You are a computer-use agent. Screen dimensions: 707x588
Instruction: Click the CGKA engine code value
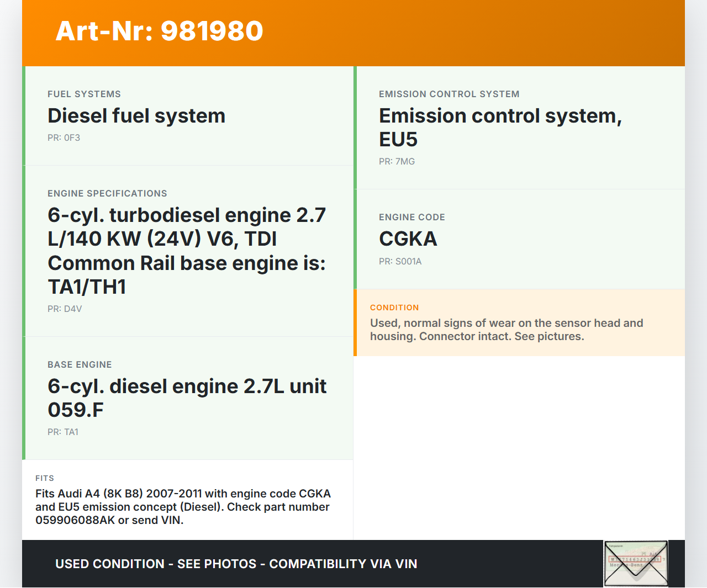pos(408,239)
